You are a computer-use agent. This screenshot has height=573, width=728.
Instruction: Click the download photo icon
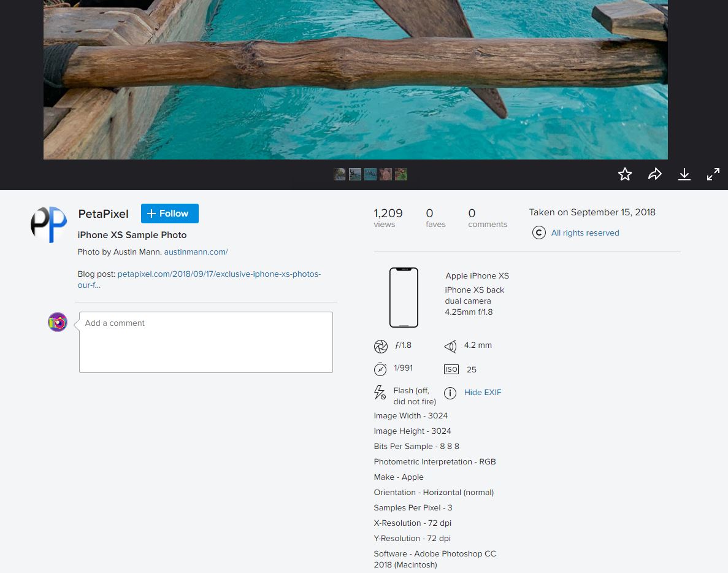pos(684,174)
